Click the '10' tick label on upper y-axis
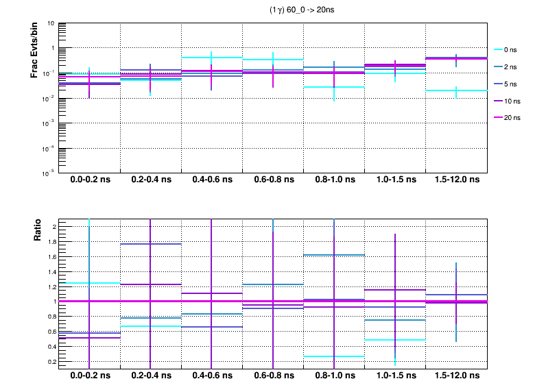The height and width of the screenshot is (392, 546). coord(51,23)
